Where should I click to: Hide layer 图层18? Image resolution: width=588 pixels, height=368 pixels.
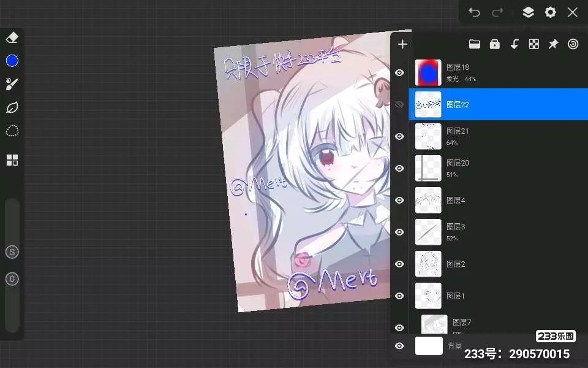tap(399, 72)
